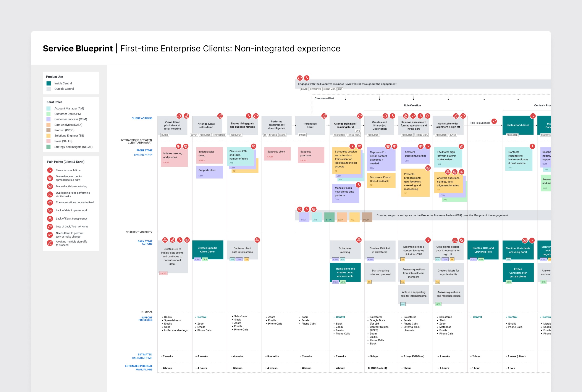
Task: Select the 'Invites Candidates' client action card
Action: (518, 125)
